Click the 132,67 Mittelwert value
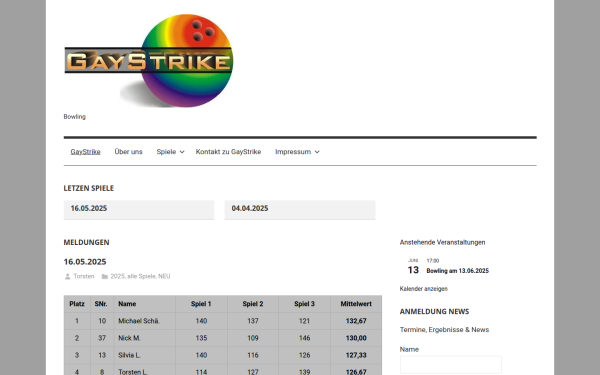 click(x=356, y=321)
